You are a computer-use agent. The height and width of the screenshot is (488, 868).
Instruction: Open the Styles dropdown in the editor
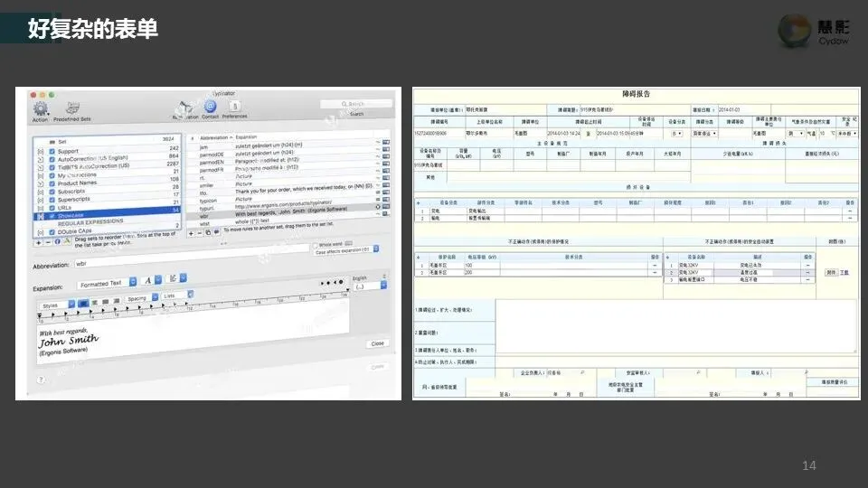[56, 305]
